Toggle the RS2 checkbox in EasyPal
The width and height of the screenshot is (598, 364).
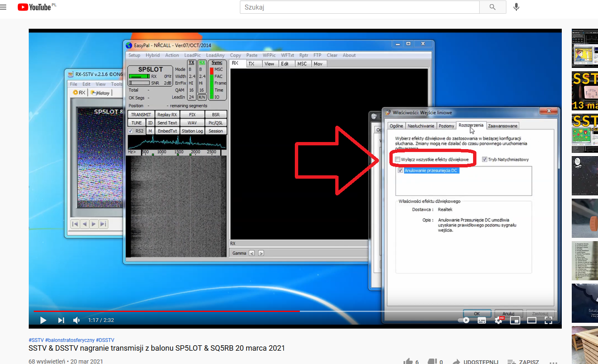click(130, 131)
